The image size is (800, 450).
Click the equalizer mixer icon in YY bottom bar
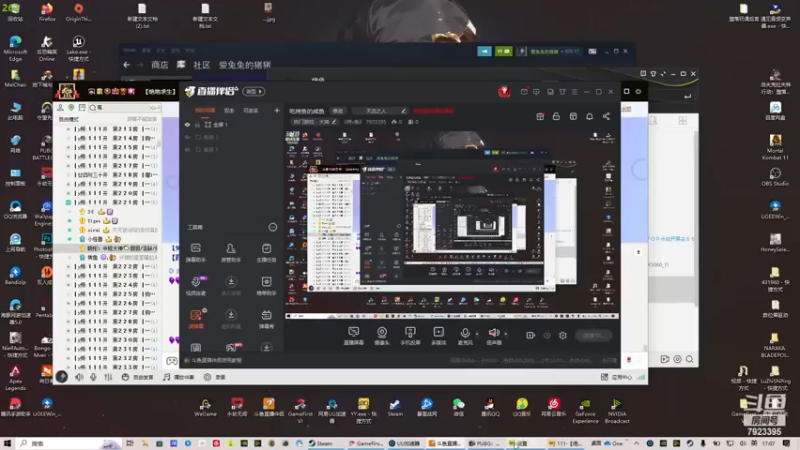point(108,377)
